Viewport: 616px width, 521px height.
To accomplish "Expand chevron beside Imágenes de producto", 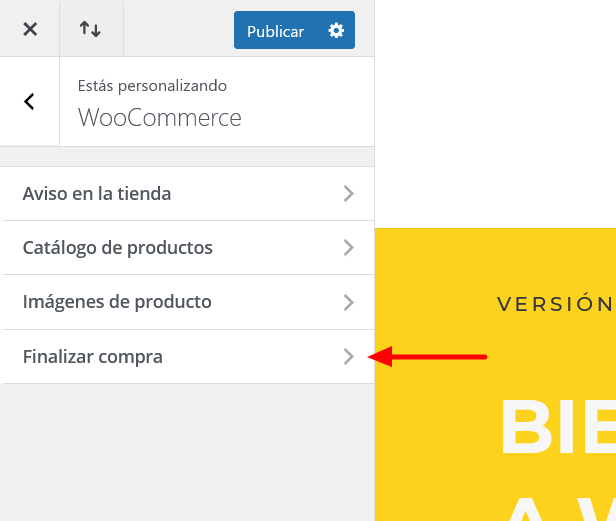I will [x=348, y=303].
